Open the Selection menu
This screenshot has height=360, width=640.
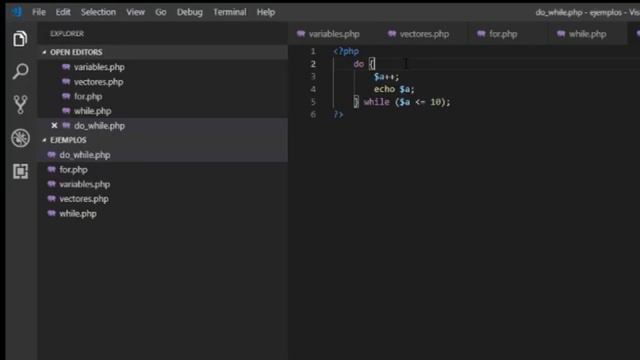[x=98, y=12]
